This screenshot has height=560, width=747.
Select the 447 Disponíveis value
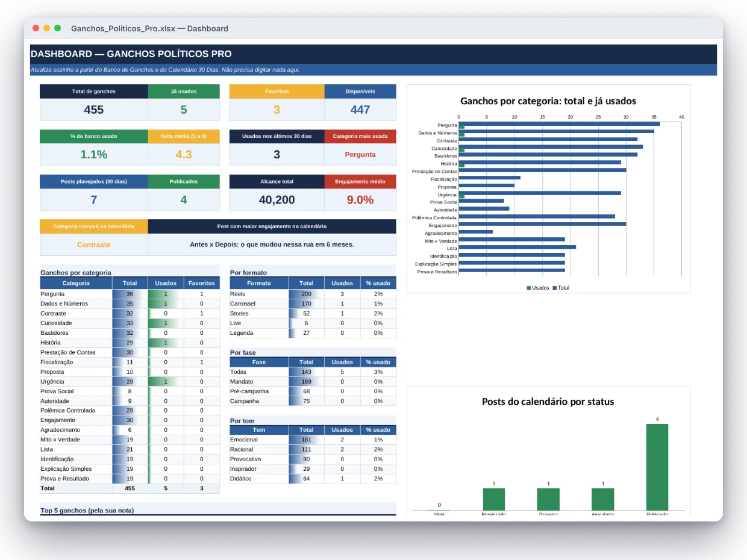360,110
